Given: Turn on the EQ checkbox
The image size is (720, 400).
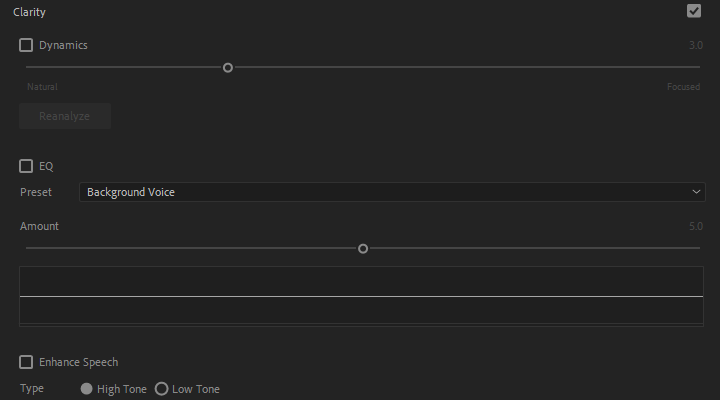Looking at the screenshot, I should [26, 166].
